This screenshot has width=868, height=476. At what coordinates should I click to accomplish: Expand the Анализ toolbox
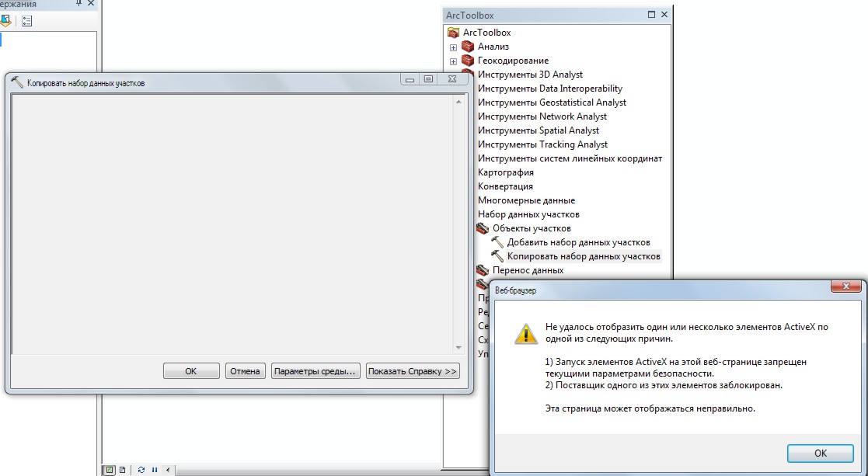click(x=453, y=47)
